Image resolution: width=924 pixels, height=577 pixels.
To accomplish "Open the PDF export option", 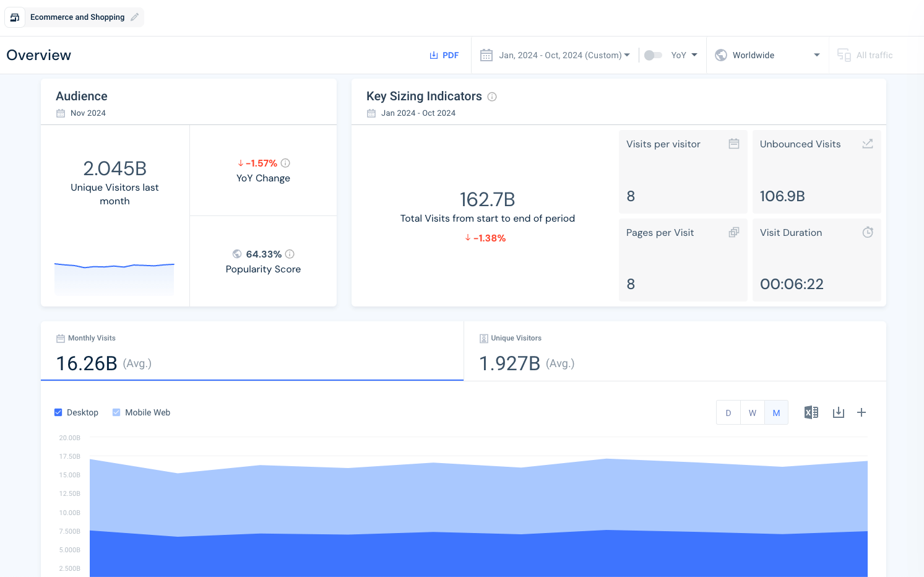I will coord(444,54).
